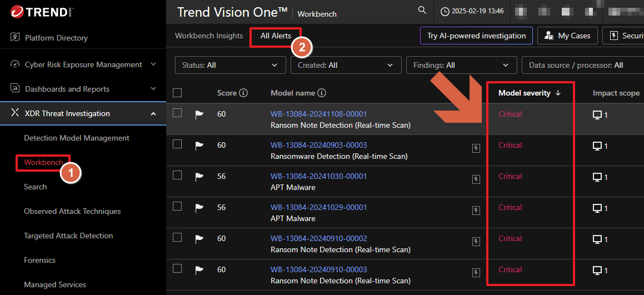This screenshot has width=644, height=295.
Task: Click the flag icon for WB-13084-20241030-00001
Action: [199, 177]
